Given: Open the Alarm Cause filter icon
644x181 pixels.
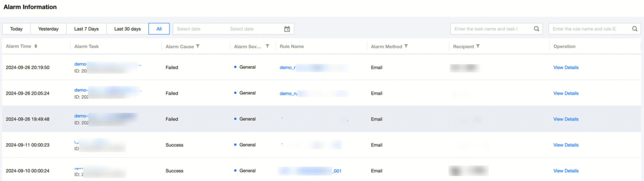Looking at the screenshot, I should coord(198,46).
